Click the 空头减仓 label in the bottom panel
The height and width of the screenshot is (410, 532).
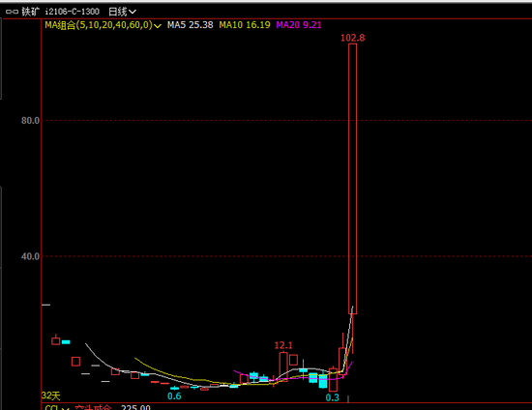coord(93,407)
